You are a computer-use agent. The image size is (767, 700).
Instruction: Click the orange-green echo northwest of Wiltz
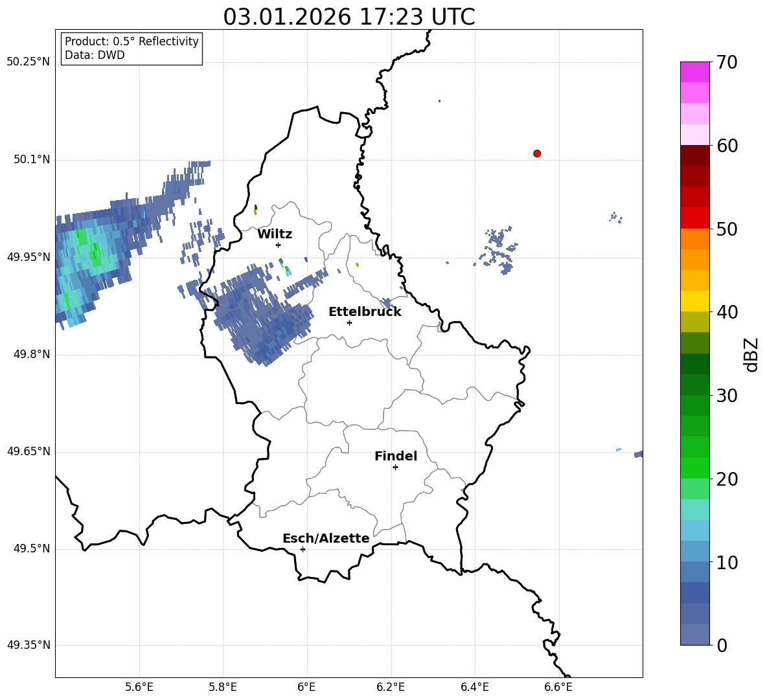point(255,210)
